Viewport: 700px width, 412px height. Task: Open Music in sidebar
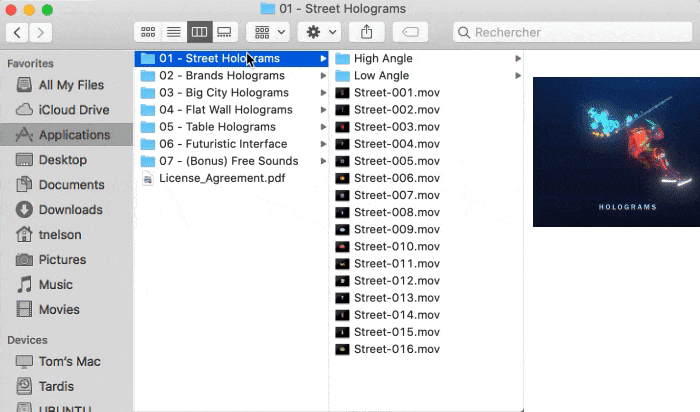coord(67,285)
